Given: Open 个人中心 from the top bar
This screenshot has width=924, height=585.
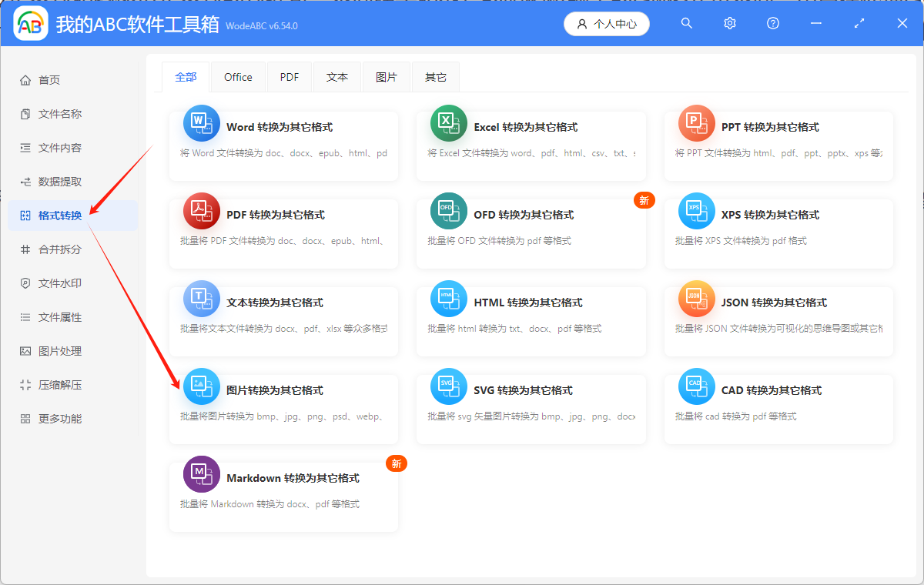Looking at the screenshot, I should tap(607, 23).
